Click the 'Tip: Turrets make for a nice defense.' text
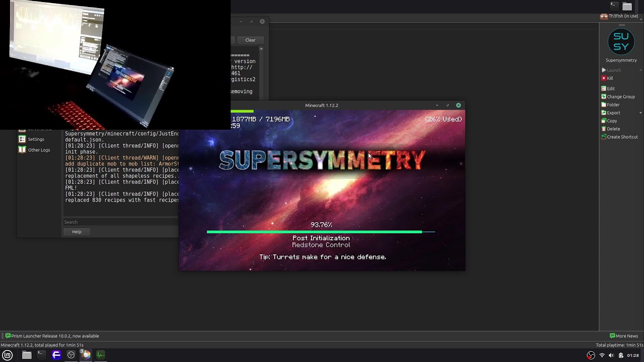644x362 pixels. (x=323, y=257)
